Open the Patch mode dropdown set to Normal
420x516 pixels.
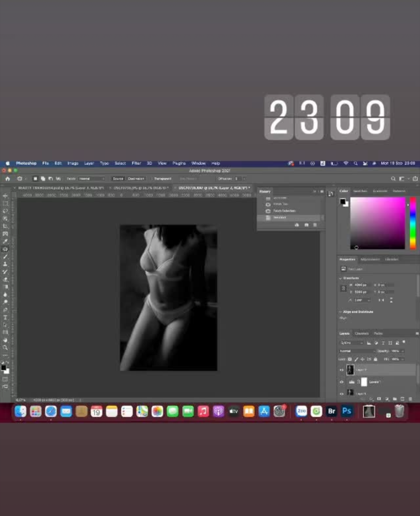point(91,178)
